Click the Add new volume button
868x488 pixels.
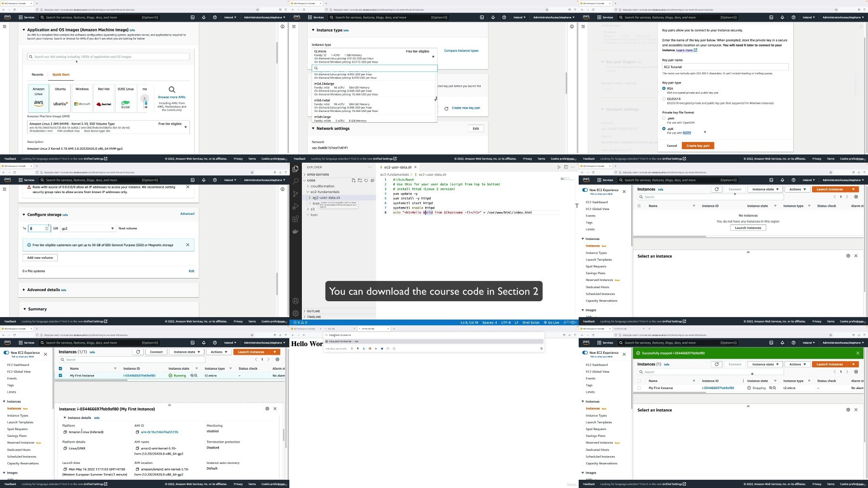[40, 258]
